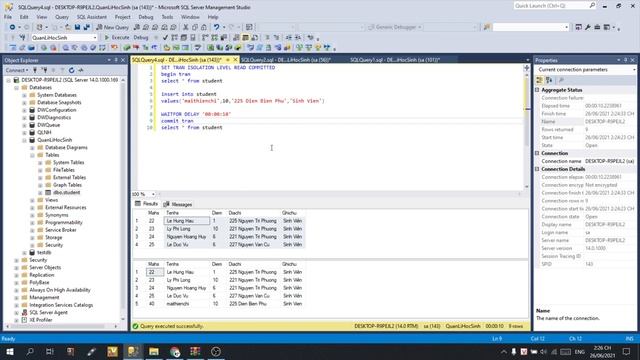This screenshot has width=640, height=360.
Task: Click the Parse checkmark icon
Action: (x=165, y=38)
